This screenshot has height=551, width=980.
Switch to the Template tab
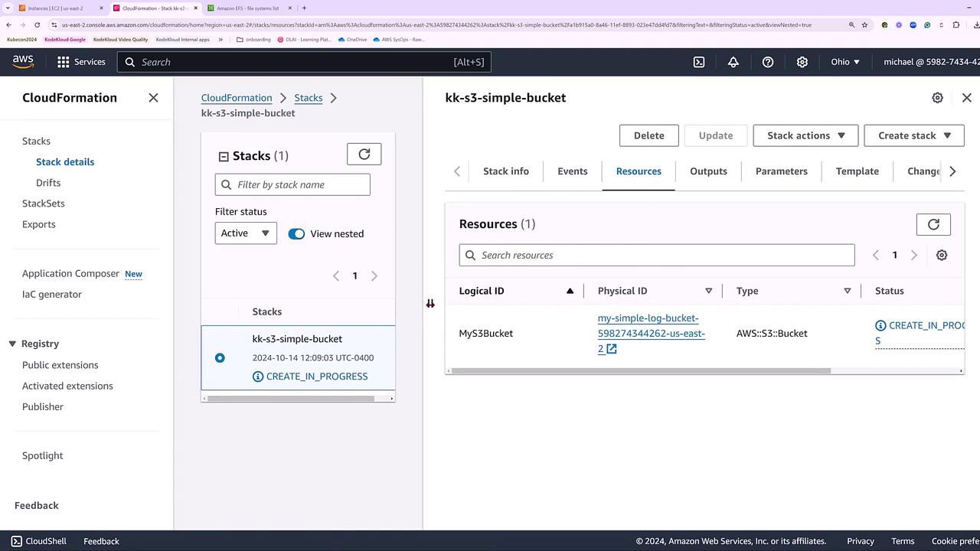pos(857,171)
